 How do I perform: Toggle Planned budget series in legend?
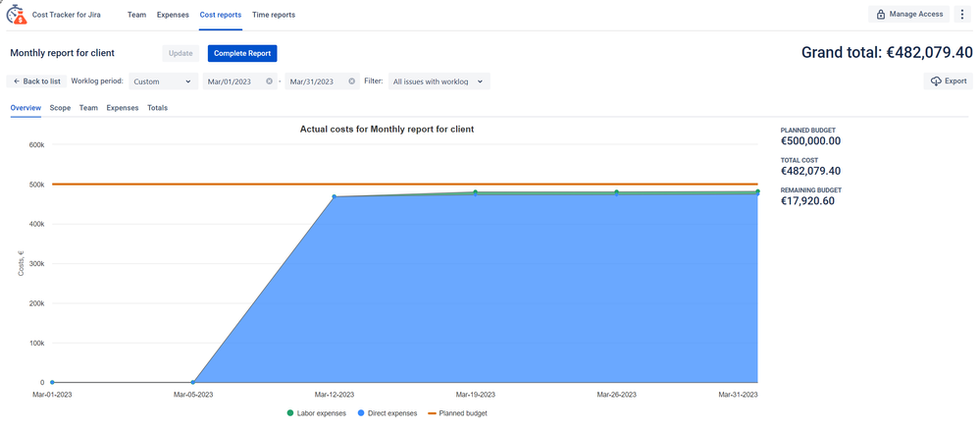(x=457, y=413)
